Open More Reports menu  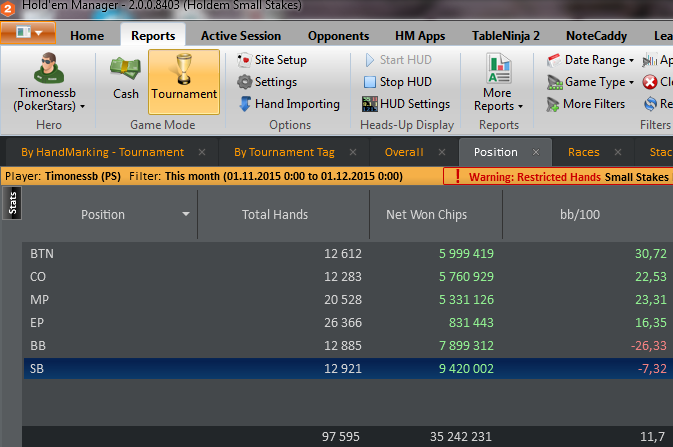click(498, 82)
